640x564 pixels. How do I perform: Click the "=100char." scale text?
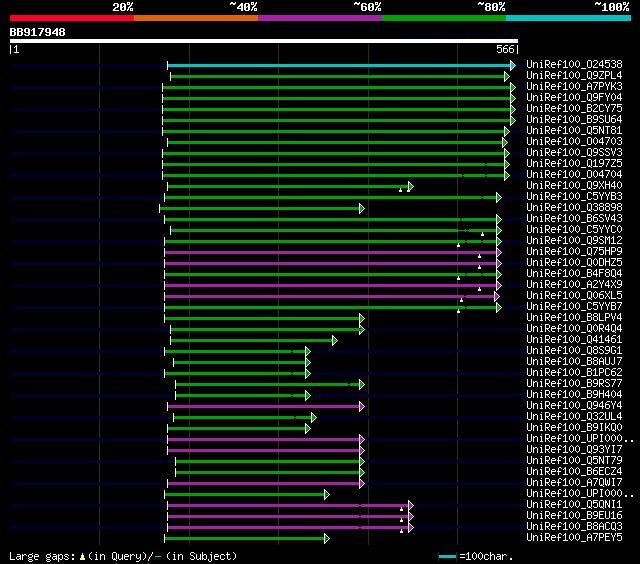click(486, 557)
